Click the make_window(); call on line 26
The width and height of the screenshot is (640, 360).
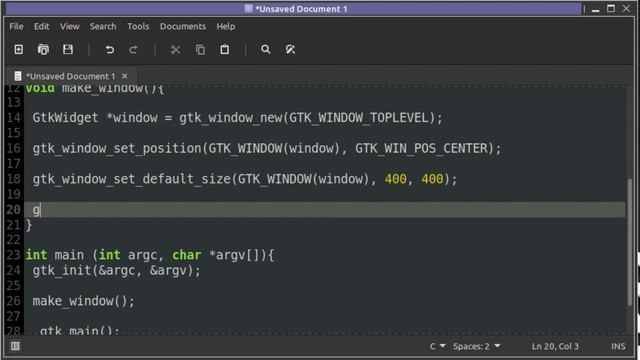[84, 301]
